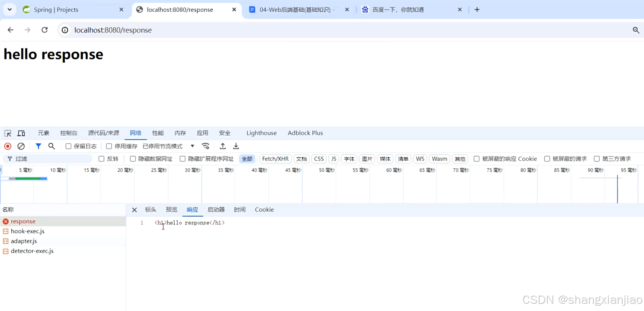The width and height of the screenshot is (644, 311).
Task: Filter by JS requests
Action: pos(334,159)
